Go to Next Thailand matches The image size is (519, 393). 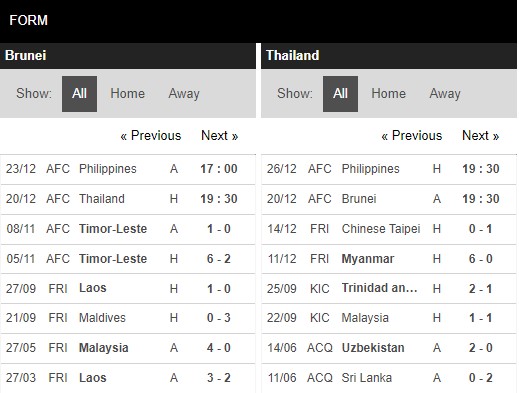[480, 136]
